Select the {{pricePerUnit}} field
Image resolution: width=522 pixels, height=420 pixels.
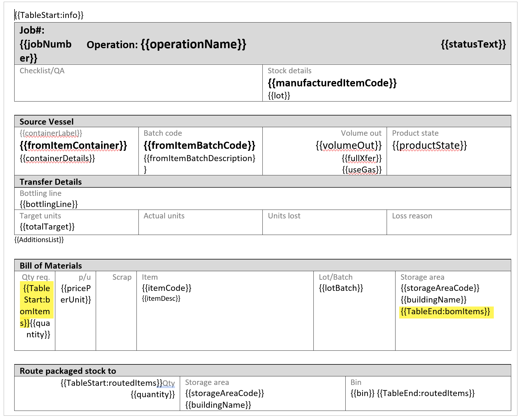tap(76, 294)
